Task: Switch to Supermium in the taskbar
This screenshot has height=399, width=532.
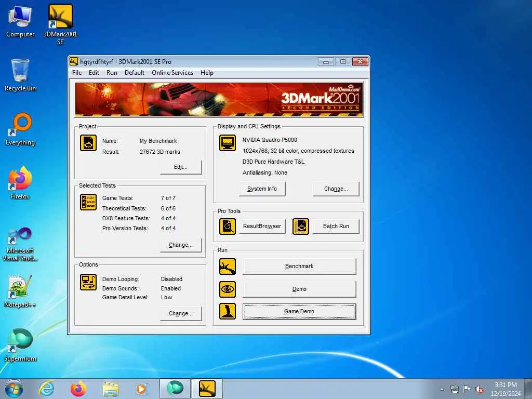Action: [x=175, y=389]
